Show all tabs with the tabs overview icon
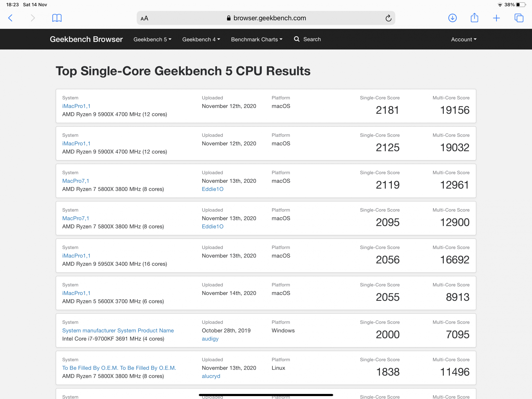 (x=519, y=18)
